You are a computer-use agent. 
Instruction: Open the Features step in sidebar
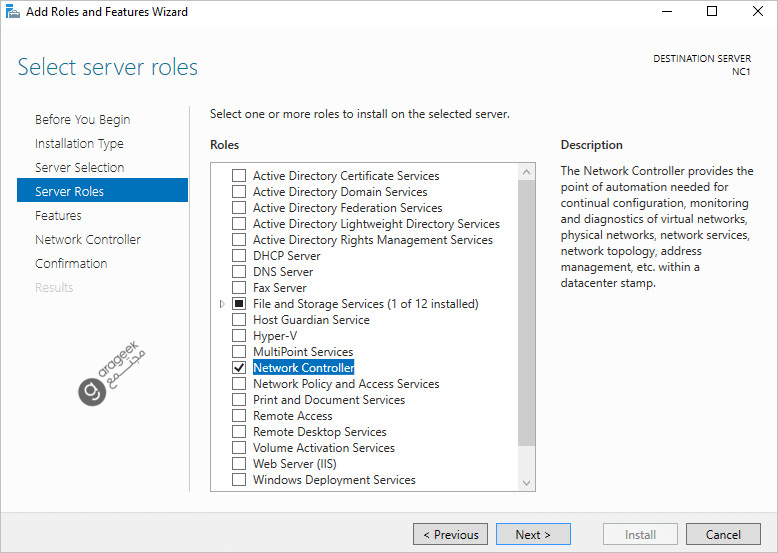[x=58, y=216]
